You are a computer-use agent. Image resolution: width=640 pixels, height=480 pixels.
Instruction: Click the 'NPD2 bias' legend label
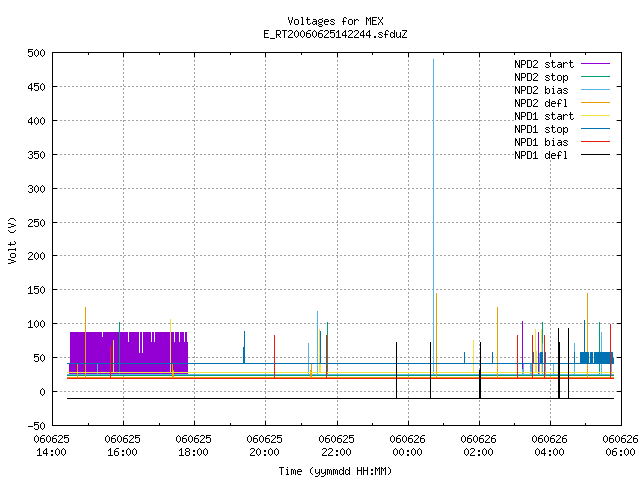pos(541,90)
